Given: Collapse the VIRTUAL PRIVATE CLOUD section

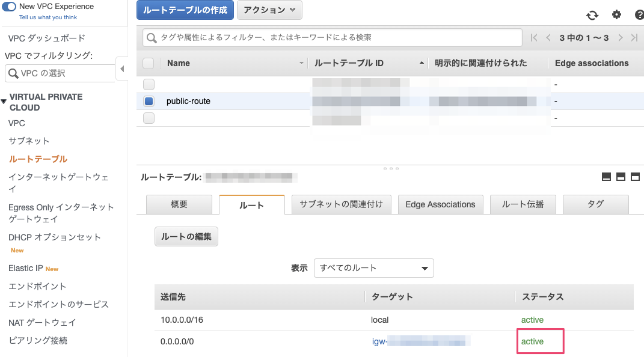Looking at the screenshot, I should pyautogui.click(x=4, y=100).
